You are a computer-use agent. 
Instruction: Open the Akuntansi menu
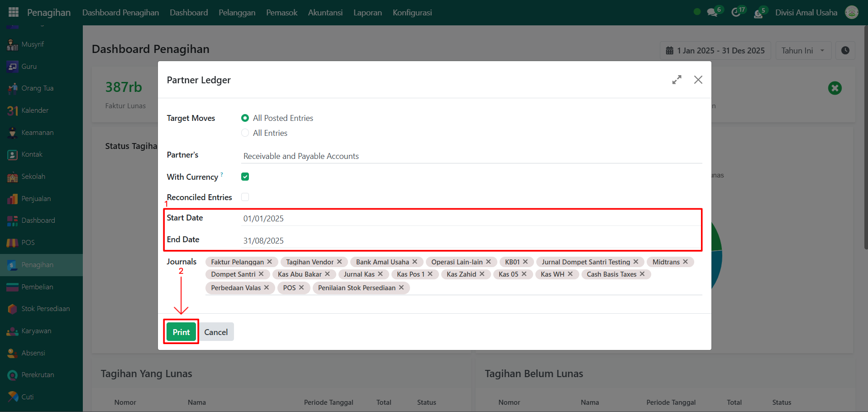325,13
